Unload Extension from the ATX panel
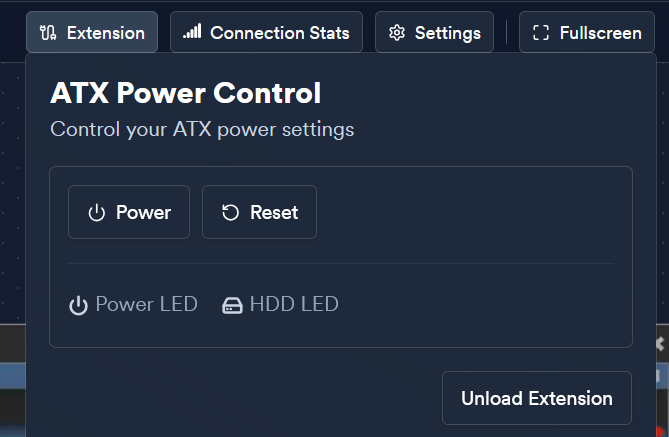This screenshot has width=669, height=437. coord(537,398)
